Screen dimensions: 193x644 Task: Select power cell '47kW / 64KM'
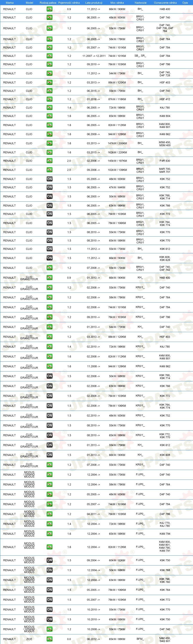[117, 188]
